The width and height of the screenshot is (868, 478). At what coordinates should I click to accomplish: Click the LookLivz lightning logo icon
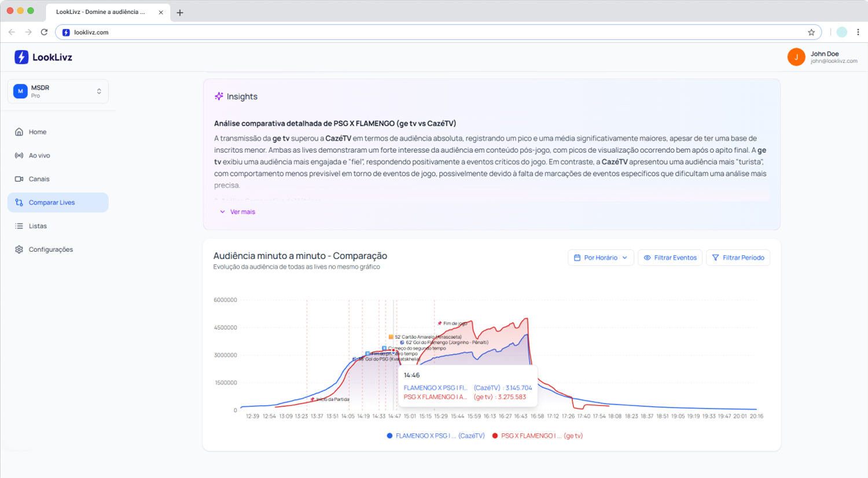pos(21,57)
